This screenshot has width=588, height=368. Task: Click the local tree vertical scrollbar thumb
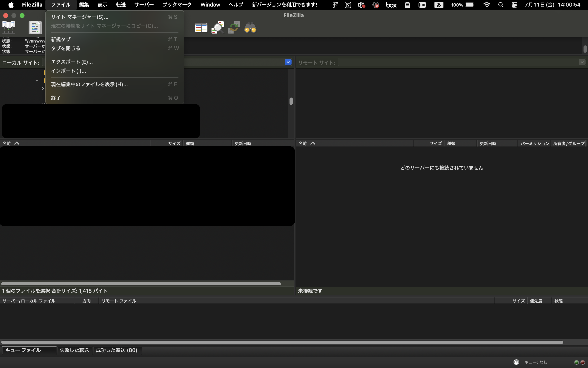click(x=291, y=101)
